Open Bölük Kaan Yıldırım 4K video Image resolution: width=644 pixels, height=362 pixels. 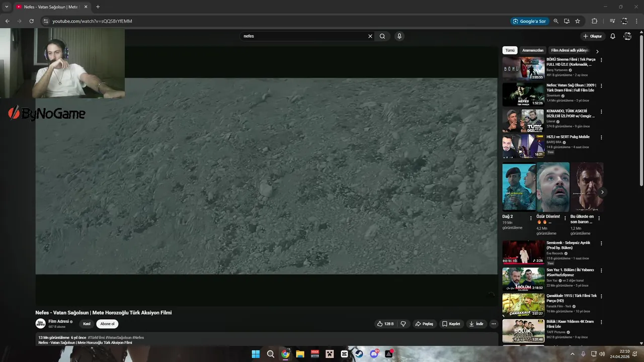[523, 331]
